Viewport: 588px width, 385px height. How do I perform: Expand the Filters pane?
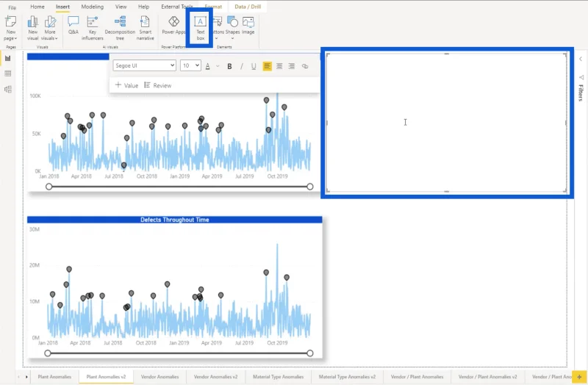pyautogui.click(x=581, y=93)
